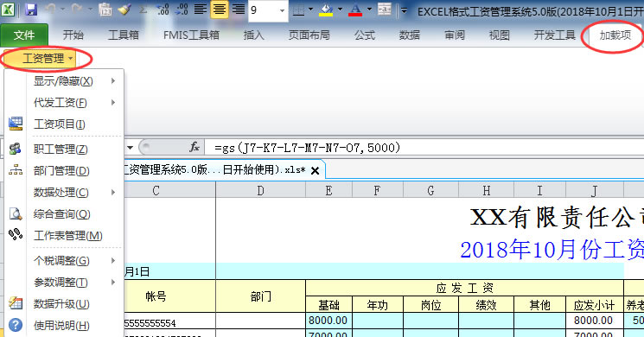The image size is (644, 337).
Task: Switch to the 数据 tab
Action: [x=410, y=35]
